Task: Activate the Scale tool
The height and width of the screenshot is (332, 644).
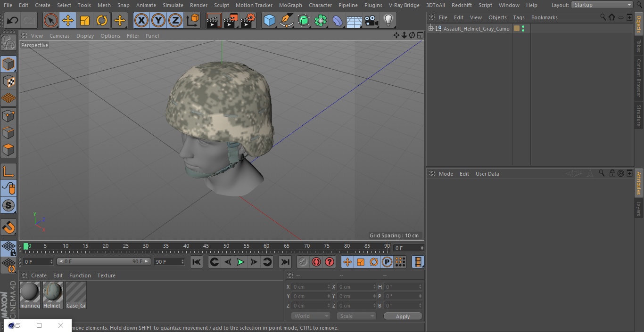Action: 85,21
